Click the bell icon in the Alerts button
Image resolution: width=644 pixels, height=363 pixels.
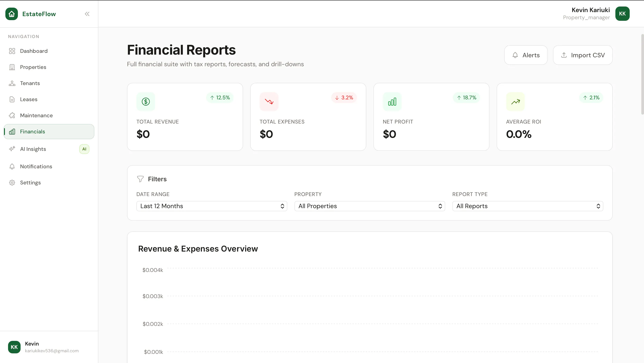click(x=515, y=55)
